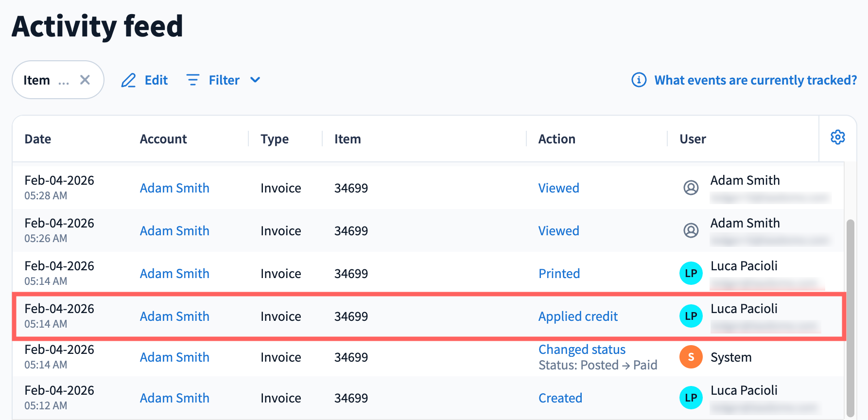868x420 pixels.
Task: Click the orange System user avatar
Action: (x=691, y=357)
